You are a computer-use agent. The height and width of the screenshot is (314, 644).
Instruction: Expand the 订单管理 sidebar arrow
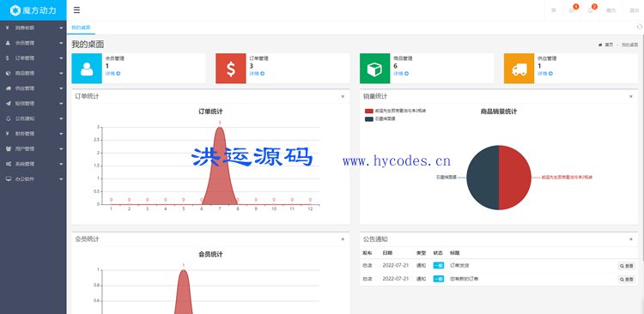[x=61, y=58]
